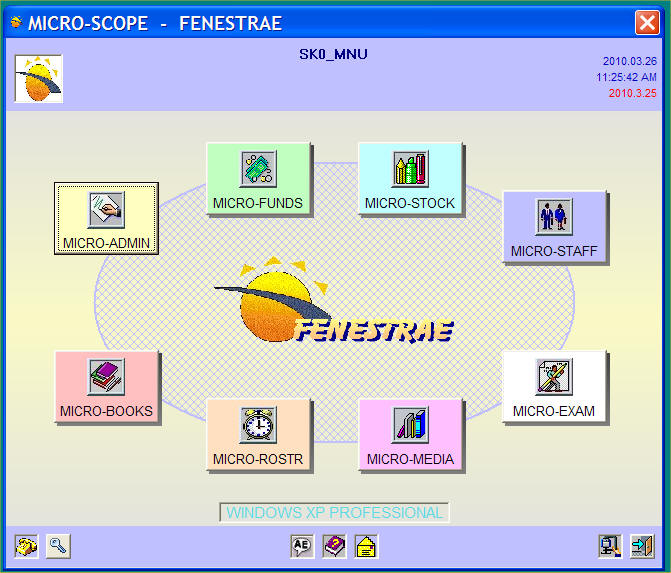The height and width of the screenshot is (573, 671).
Task: Open the MICRO-ROSTR alarm clock module
Action: pos(258,434)
